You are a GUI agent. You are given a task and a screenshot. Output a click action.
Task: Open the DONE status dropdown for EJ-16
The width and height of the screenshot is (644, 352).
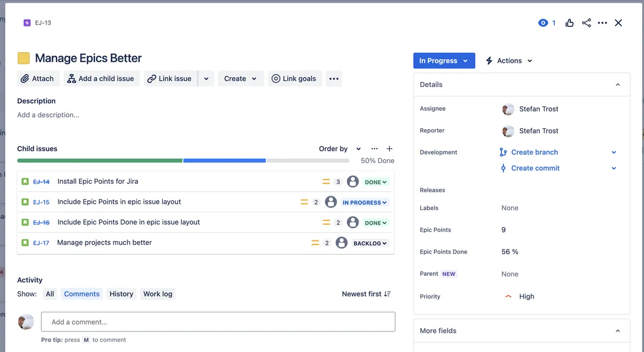tap(376, 223)
